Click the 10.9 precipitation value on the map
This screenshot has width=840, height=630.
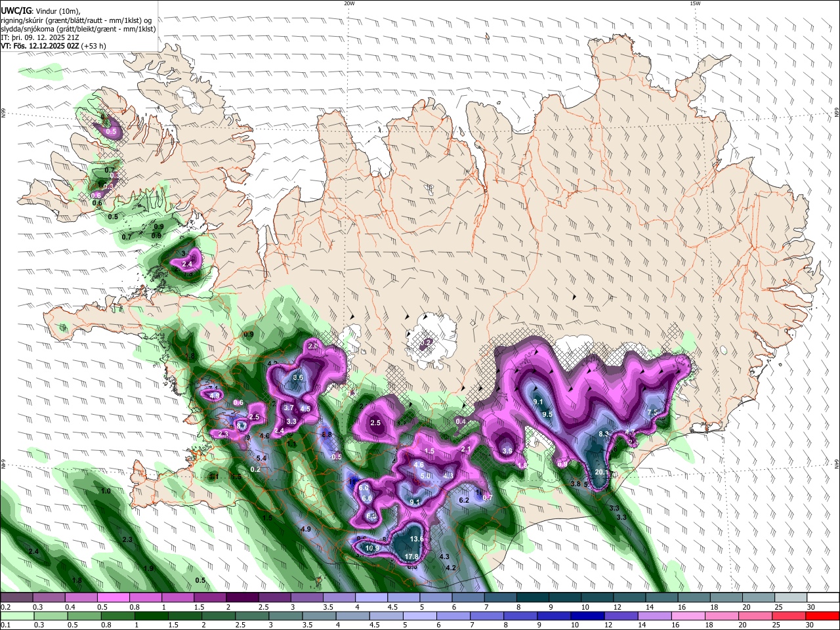pyautogui.click(x=372, y=549)
